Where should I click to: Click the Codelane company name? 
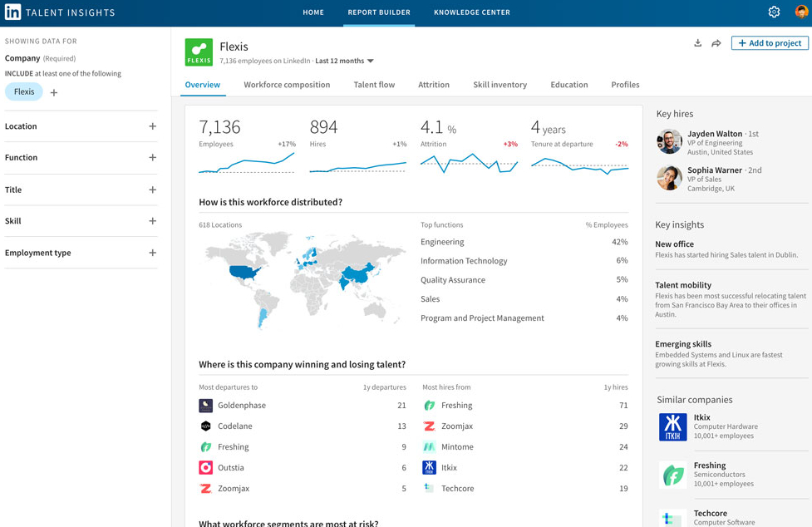click(x=235, y=426)
